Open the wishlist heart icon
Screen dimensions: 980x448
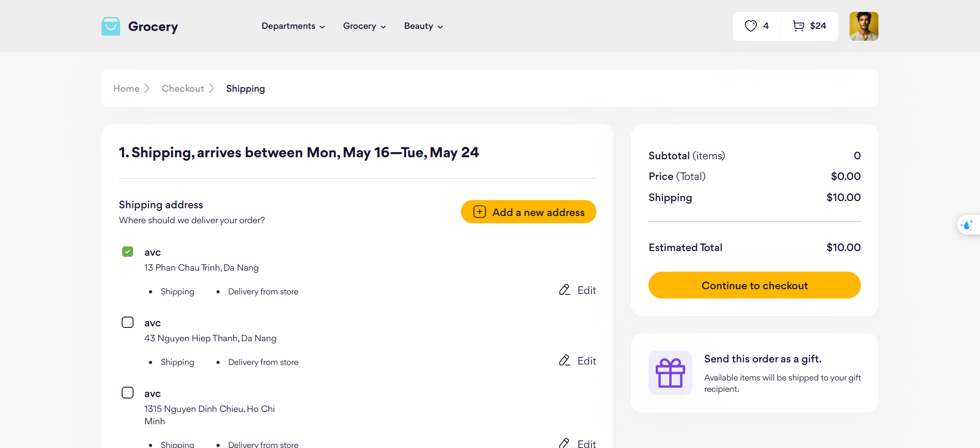click(x=751, y=26)
